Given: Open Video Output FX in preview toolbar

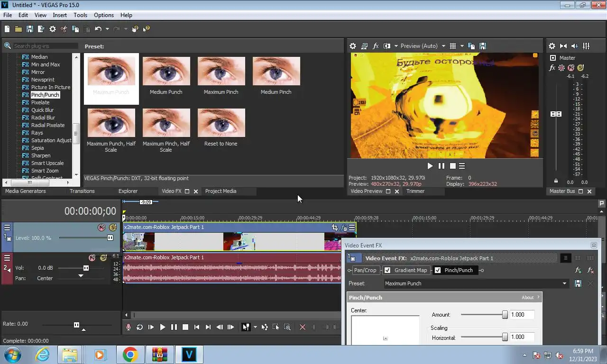Looking at the screenshot, I should click(376, 46).
